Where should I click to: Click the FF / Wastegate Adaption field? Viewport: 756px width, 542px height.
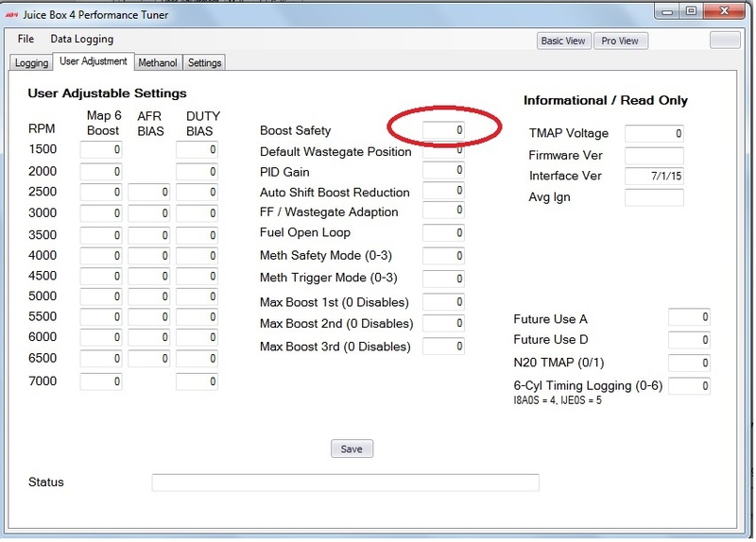[x=443, y=210]
